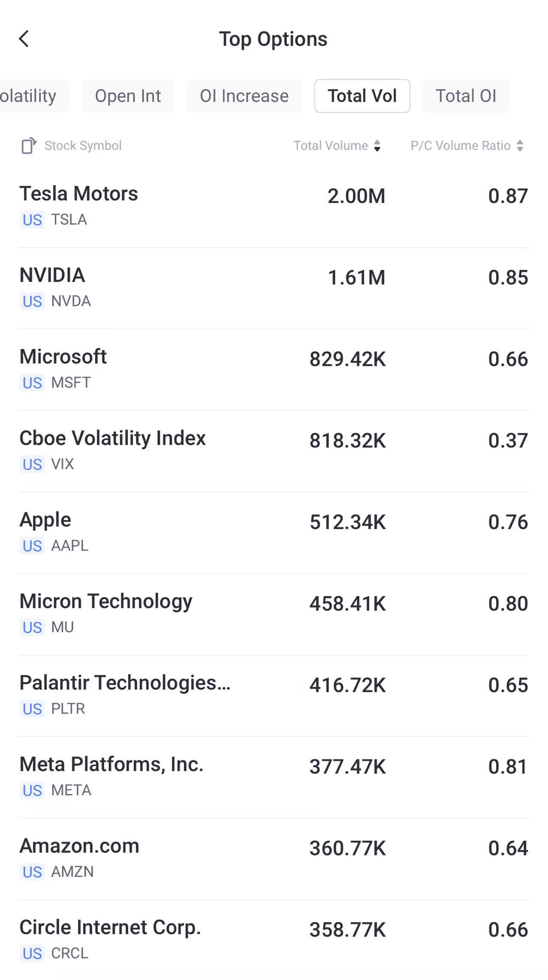This screenshot has height=980, width=548.
Task: Tap the Stock Symbol column header
Action: pos(83,146)
